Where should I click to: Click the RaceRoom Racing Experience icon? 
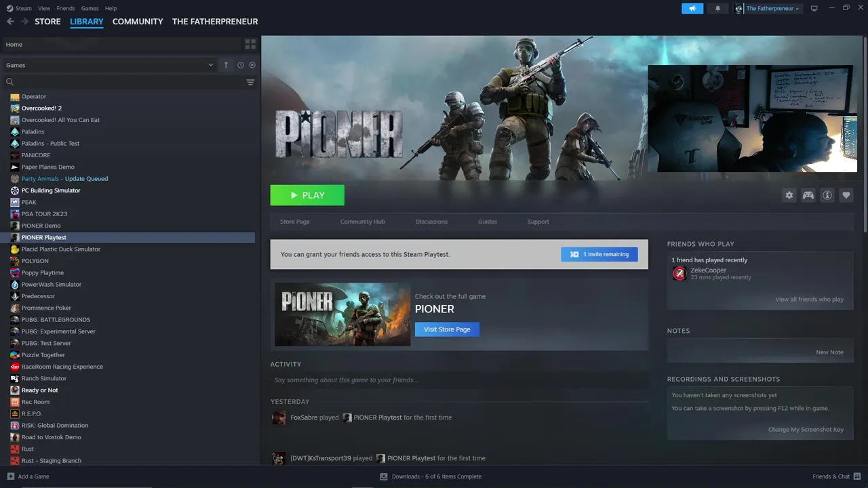click(x=15, y=367)
